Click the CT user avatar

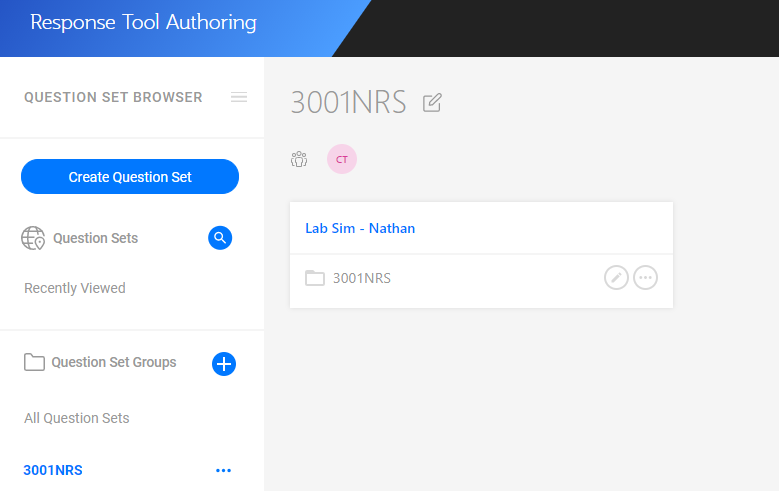coord(342,159)
